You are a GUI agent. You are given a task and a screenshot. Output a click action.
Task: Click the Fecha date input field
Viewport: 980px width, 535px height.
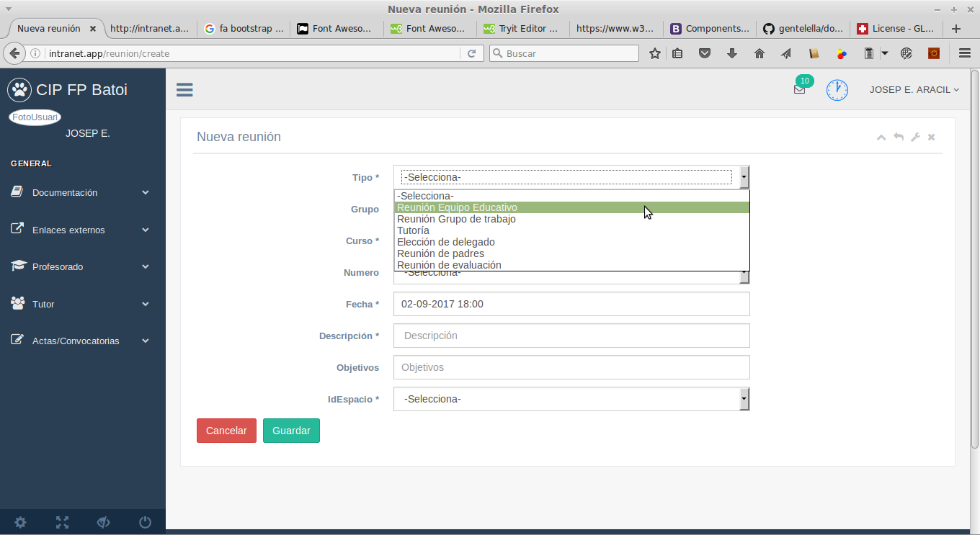571,304
